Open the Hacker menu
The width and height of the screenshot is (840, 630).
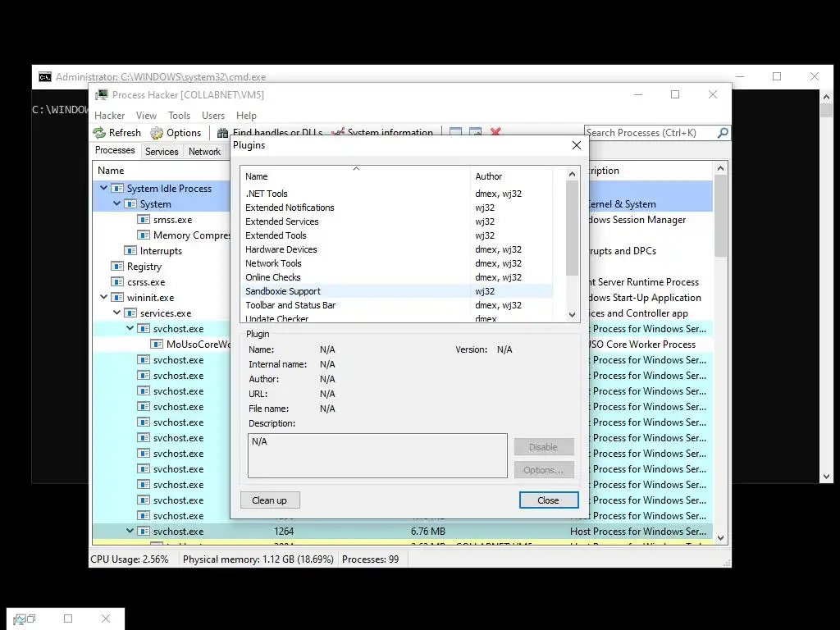(x=109, y=116)
